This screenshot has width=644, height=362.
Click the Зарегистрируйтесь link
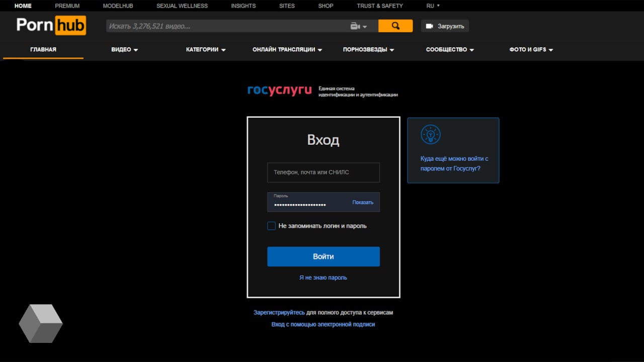[x=279, y=312]
